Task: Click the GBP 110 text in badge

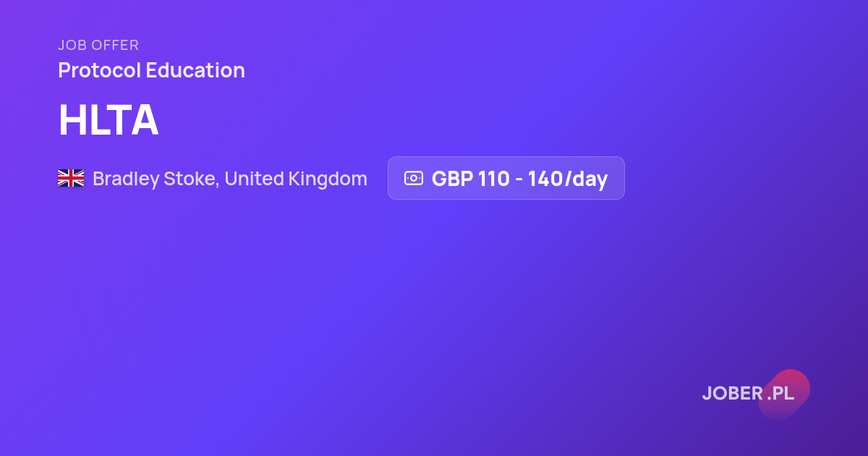Action: pyautogui.click(x=471, y=179)
